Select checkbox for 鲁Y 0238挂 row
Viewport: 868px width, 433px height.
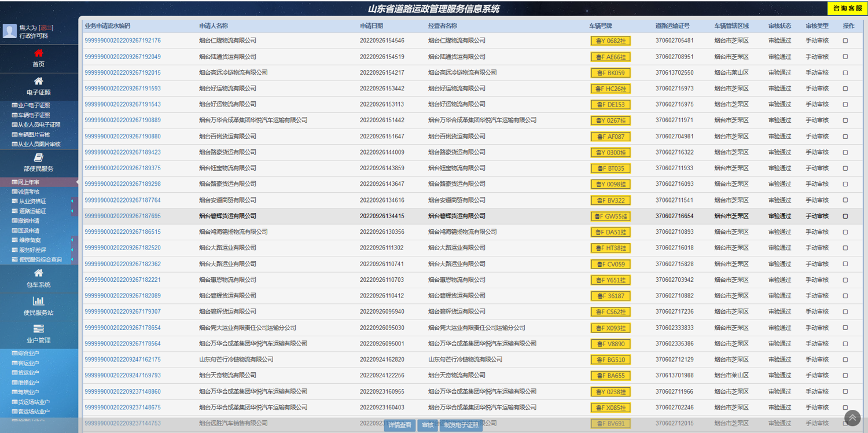845,391
